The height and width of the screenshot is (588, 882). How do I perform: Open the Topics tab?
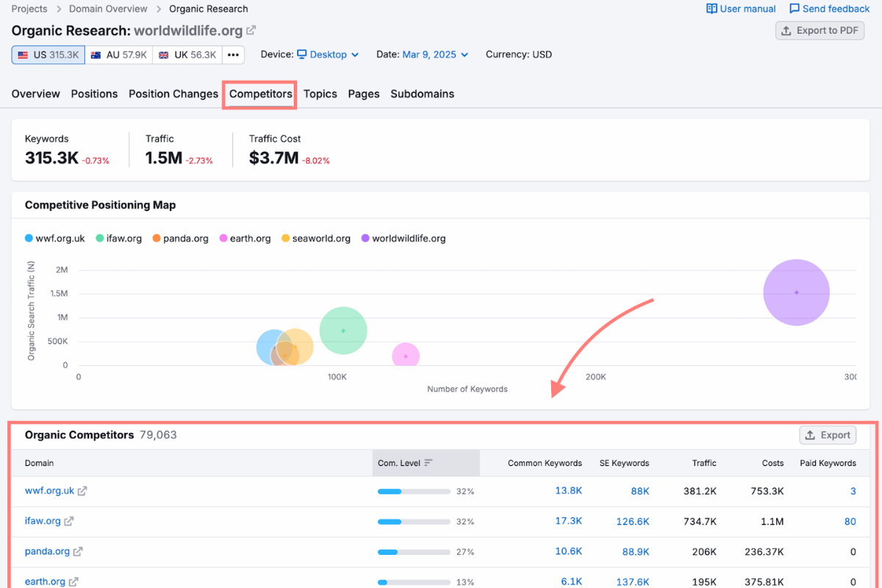click(320, 94)
